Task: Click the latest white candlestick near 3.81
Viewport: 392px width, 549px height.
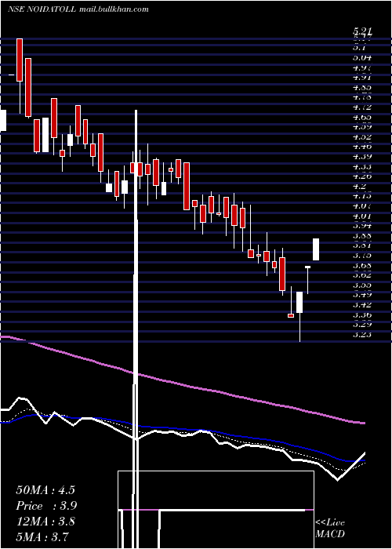Action: [x=316, y=249]
